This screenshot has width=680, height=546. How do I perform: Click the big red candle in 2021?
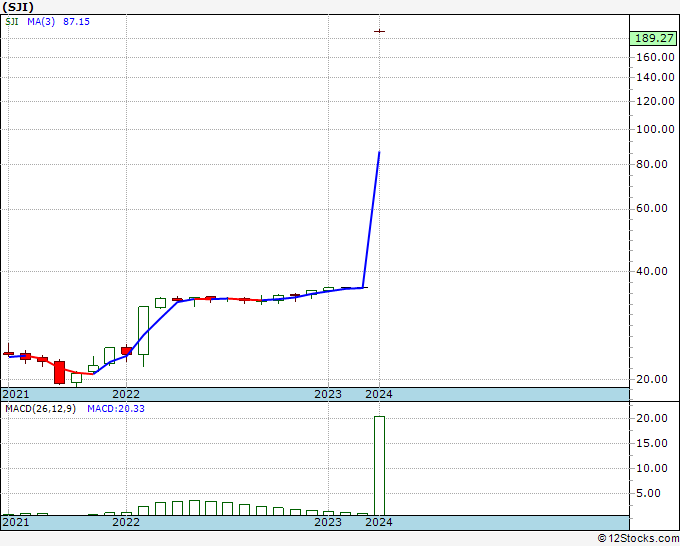[59, 372]
